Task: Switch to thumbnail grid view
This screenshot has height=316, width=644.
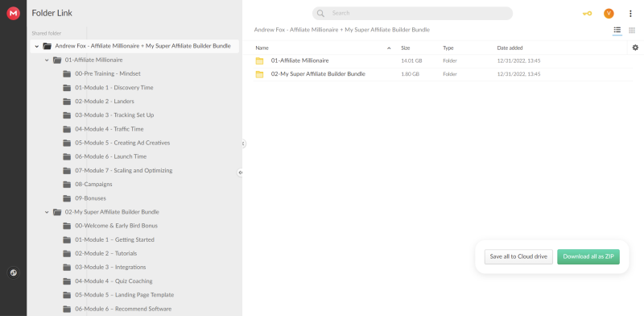Action: [x=632, y=30]
